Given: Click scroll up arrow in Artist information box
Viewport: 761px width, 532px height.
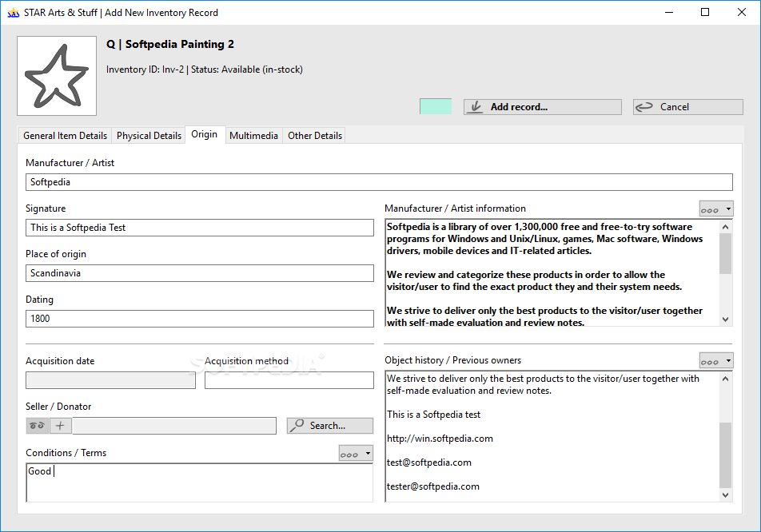Looking at the screenshot, I should click(726, 227).
